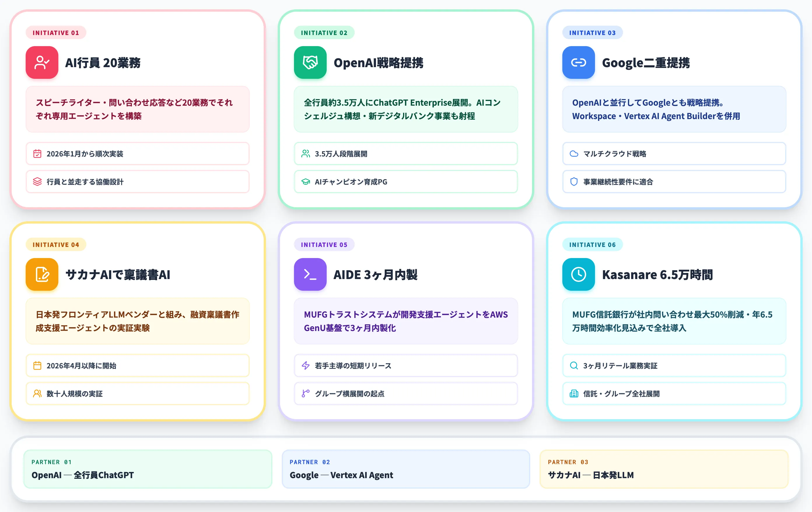Click the 事業継続性要件に適合 row text
The height and width of the screenshot is (512, 812).
pos(618,182)
